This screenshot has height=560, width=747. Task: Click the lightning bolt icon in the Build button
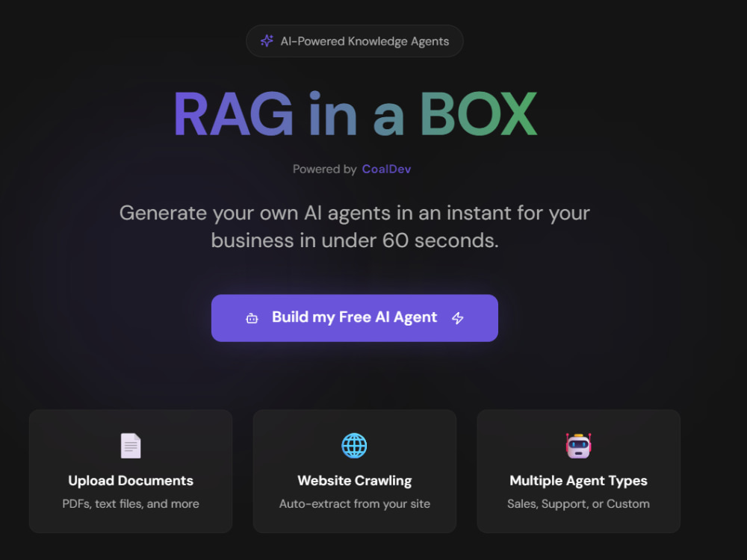[x=457, y=318]
